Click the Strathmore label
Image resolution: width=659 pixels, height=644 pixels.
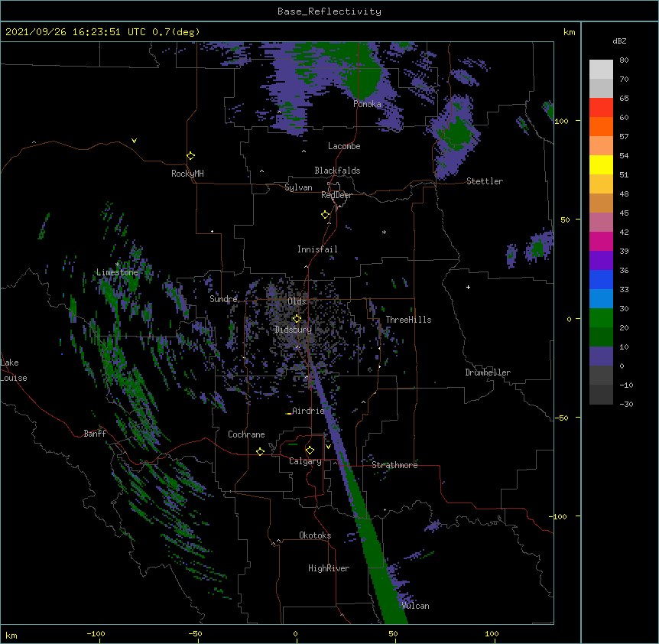click(x=394, y=465)
